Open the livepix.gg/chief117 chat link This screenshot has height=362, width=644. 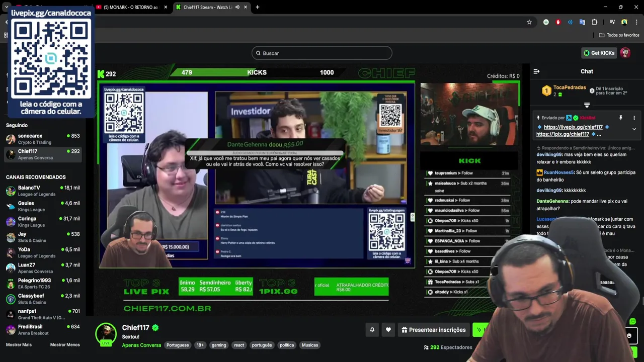coord(573,127)
